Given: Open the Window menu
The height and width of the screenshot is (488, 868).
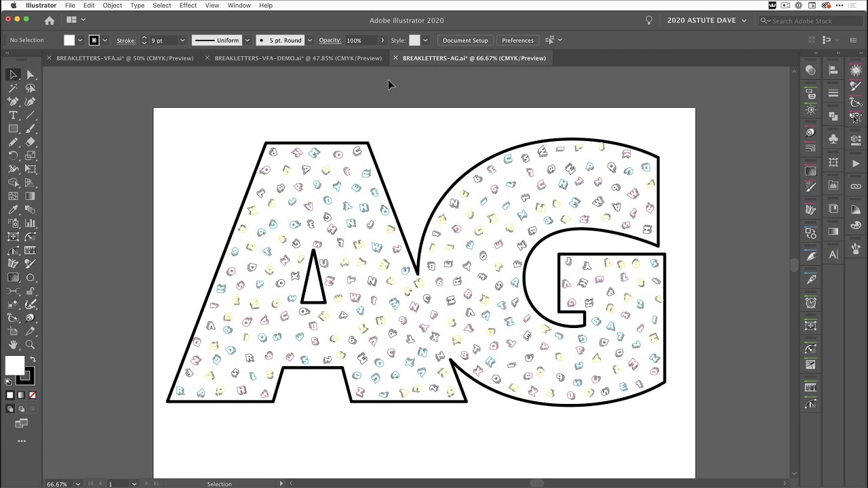Looking at the screenshot, I should [239, 5].
